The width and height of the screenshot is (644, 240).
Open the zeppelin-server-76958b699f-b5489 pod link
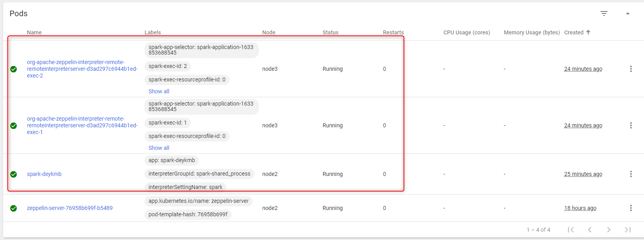click(x=70, y=208)
